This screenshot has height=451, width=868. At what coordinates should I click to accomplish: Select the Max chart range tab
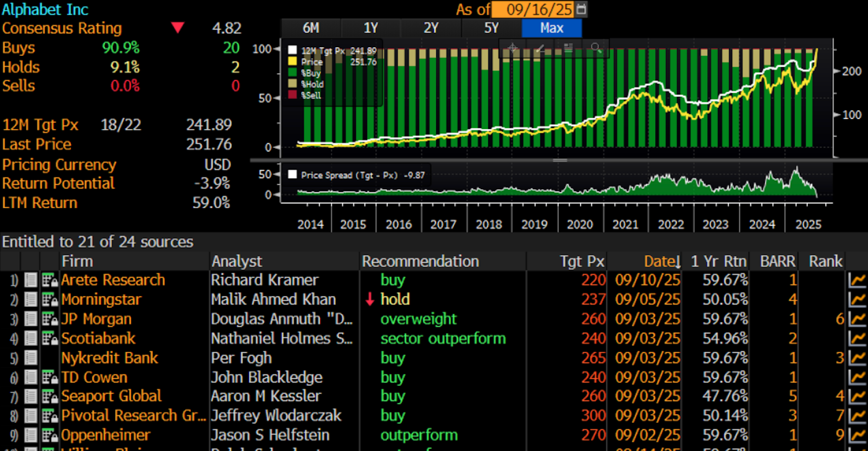[552, 28]
